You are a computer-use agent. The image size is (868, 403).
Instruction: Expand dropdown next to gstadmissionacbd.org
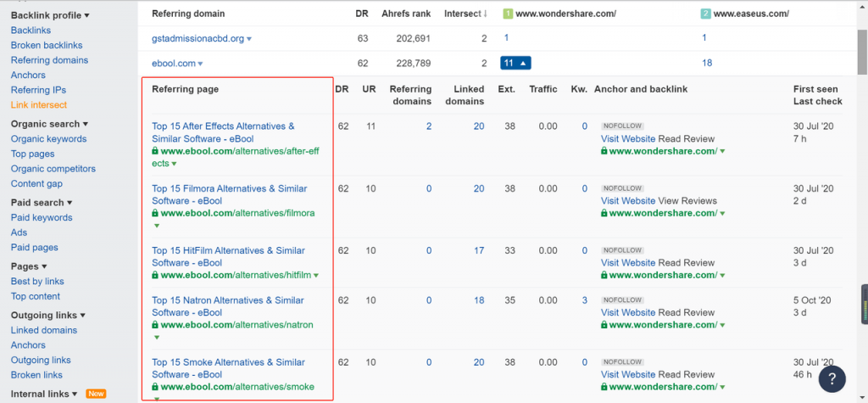249,39
